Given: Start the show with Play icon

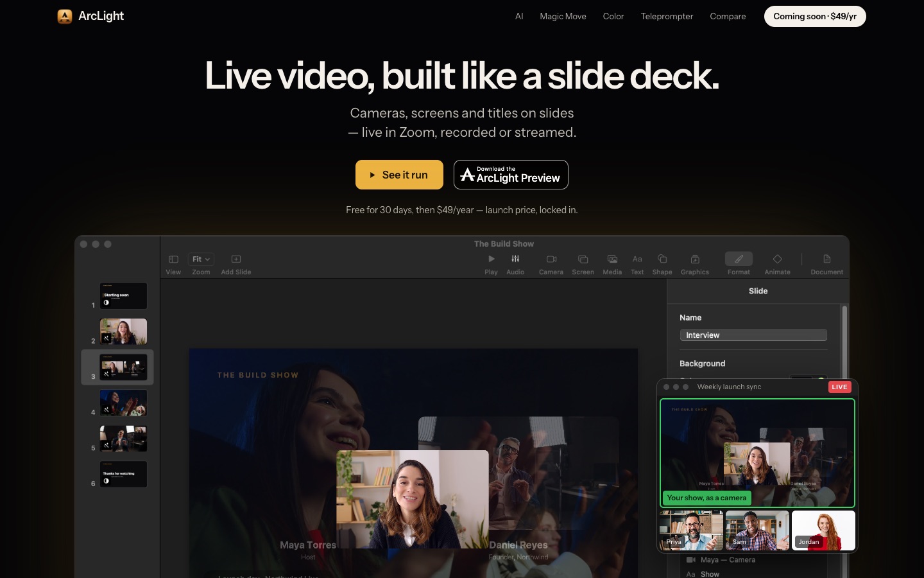Looking at the screenshot, I should pyautogui.click(x=491, y=259).
